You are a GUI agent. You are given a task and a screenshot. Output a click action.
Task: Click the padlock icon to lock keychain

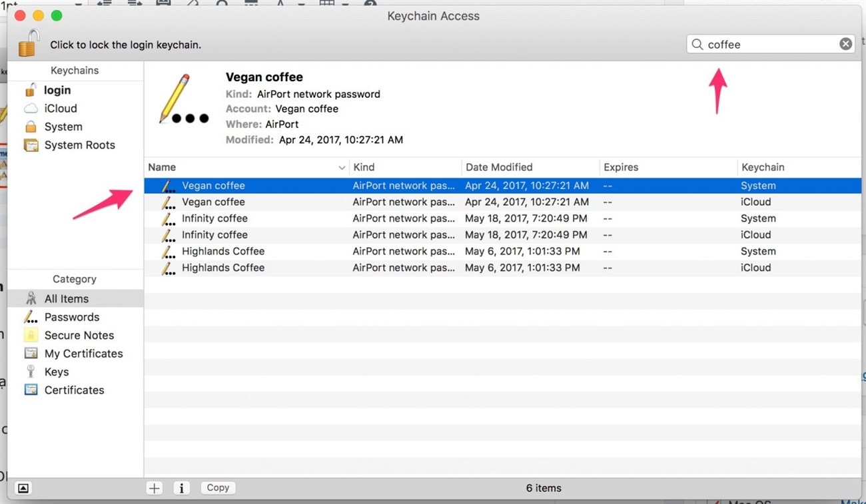(x=29, y=44)
